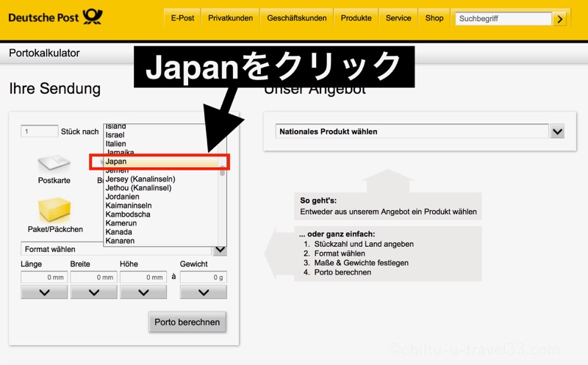Focus the Suchbegriff search field
This screenshot has height=365, width=588.
pos(503,19)
